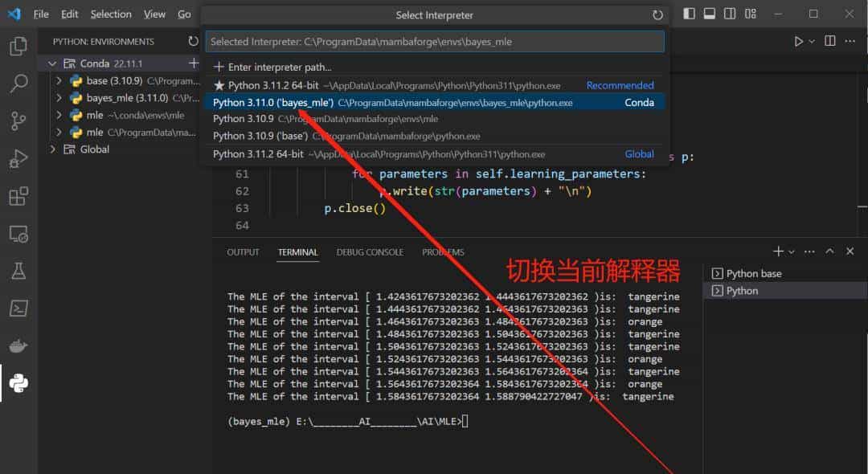The height and width of the screenshot is (474, 868).
Task: Switch to the DEBUG CONSOLE tab
Action: [x=369, y=251]
